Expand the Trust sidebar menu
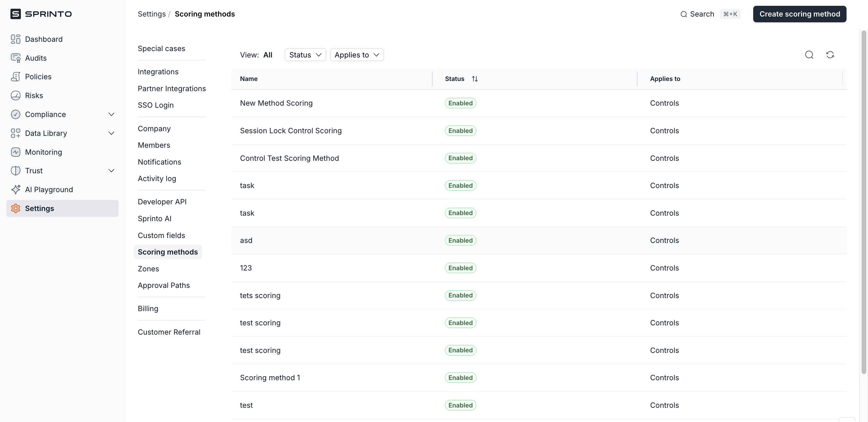 [111, 171]
